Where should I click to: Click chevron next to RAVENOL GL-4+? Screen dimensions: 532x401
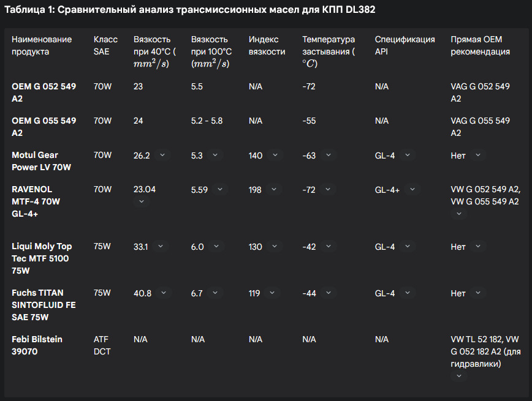point(412,190)
